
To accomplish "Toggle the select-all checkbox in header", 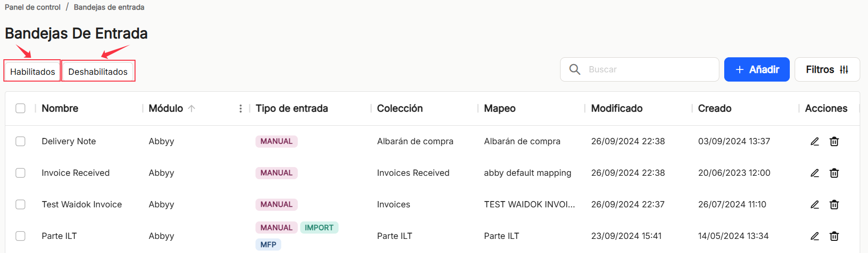I will tap(20, 108).
